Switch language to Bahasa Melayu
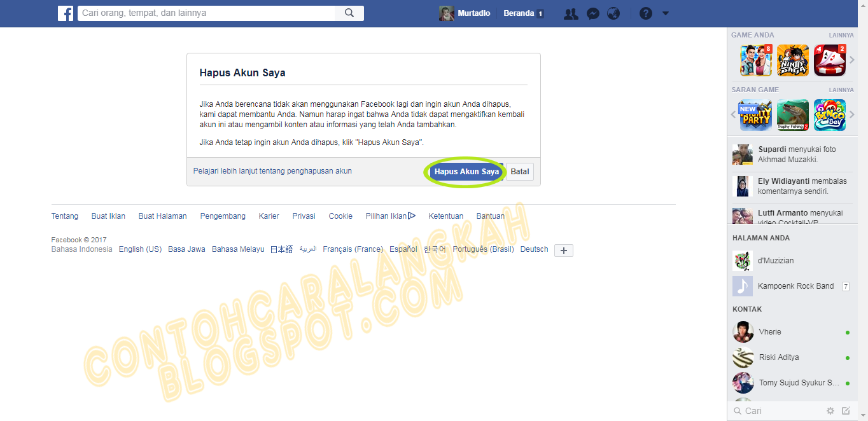Viewport: 868px width, 421px height. 238,249
